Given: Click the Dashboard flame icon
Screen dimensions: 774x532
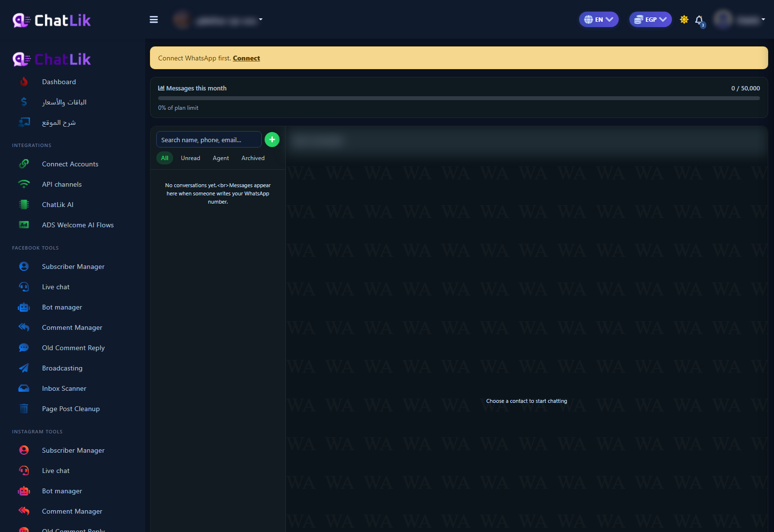Looking at the screenshot, I should 24,82.
